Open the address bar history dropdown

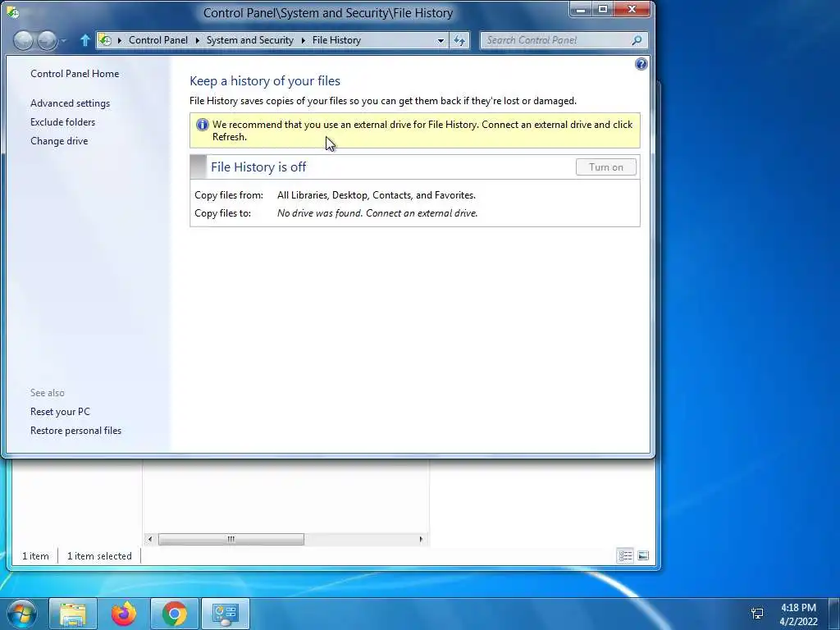click(x=441, y=40)
